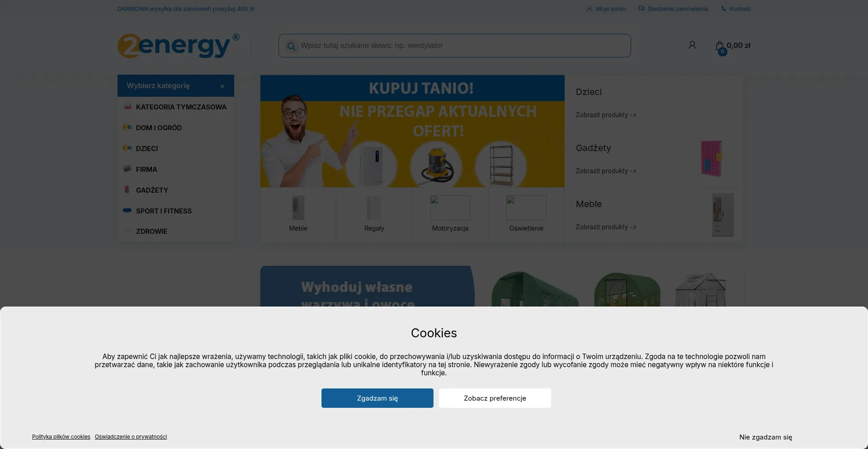Accept cookies with Zgadzam się button

377,398
